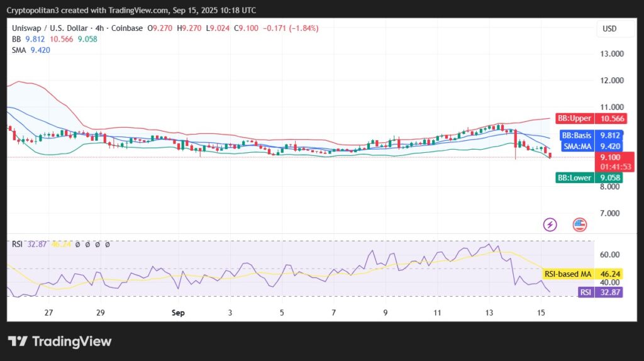
Task: Click the RSI legend label
Action: [18, 244]
